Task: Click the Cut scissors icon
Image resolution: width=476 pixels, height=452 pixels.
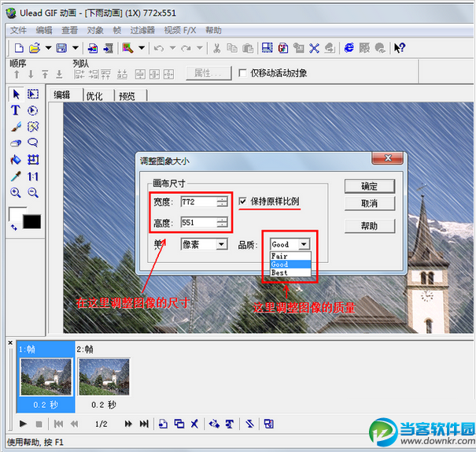Action: pyautogui.click(x=216, y=48)
